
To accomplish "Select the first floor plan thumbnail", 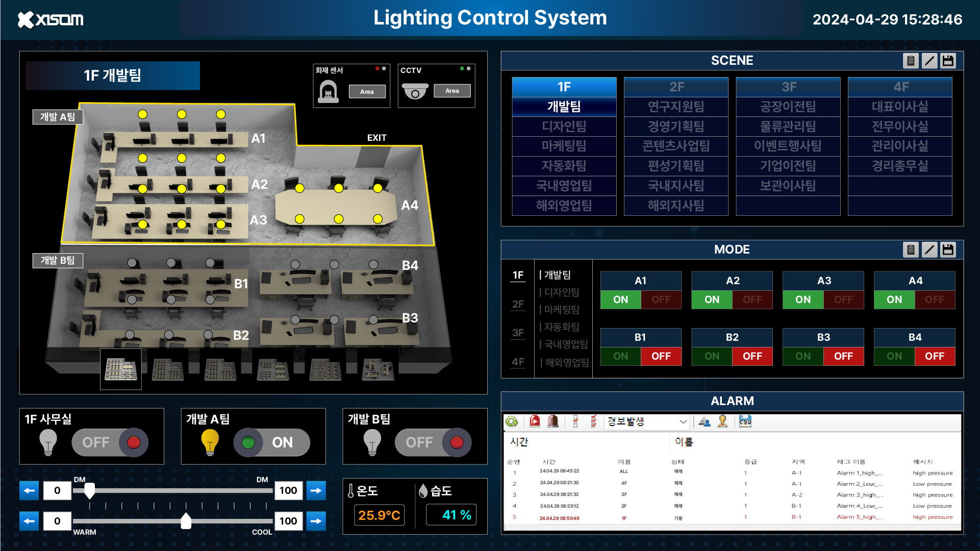I will tap(120, 368).
